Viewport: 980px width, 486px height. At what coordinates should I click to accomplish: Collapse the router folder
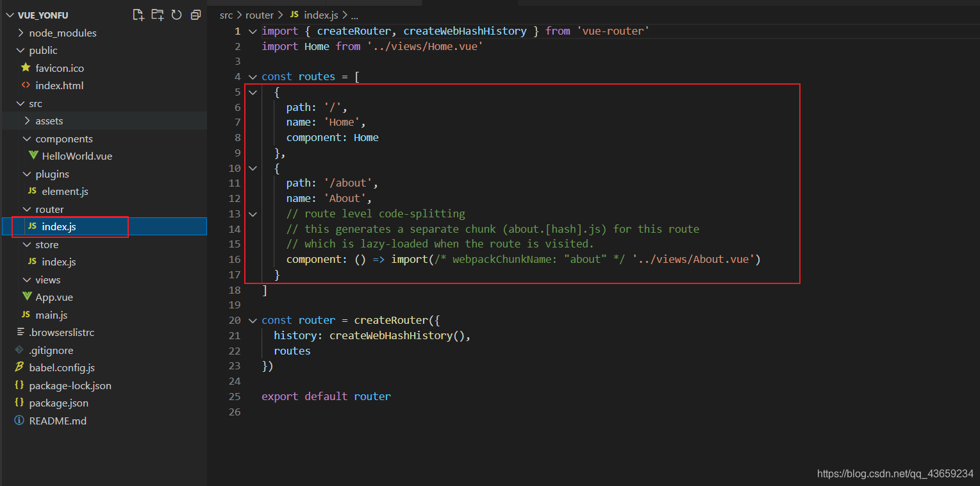tap(27, 209)
